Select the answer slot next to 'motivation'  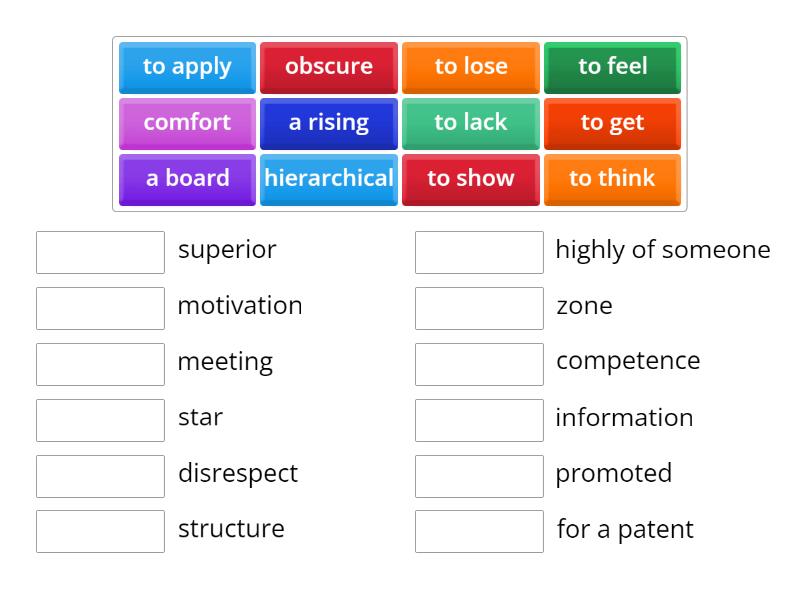pos(100,308)
